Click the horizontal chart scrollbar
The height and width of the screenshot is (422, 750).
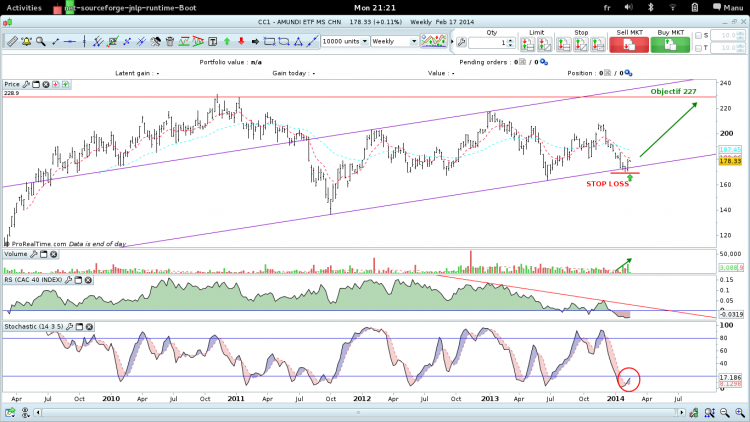[359, 412]
